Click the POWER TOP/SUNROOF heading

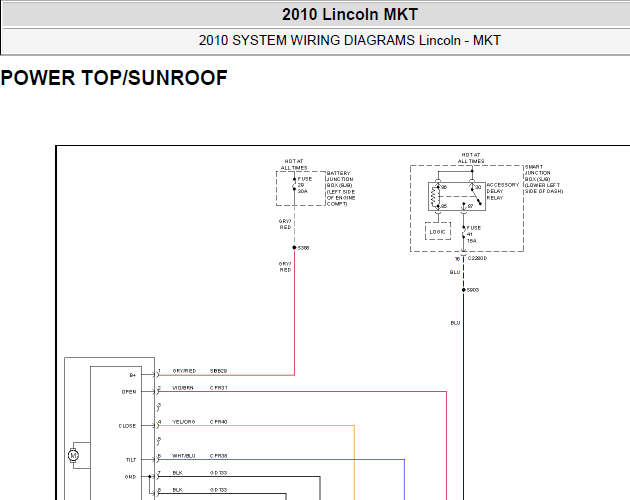[x=114, y=78]
